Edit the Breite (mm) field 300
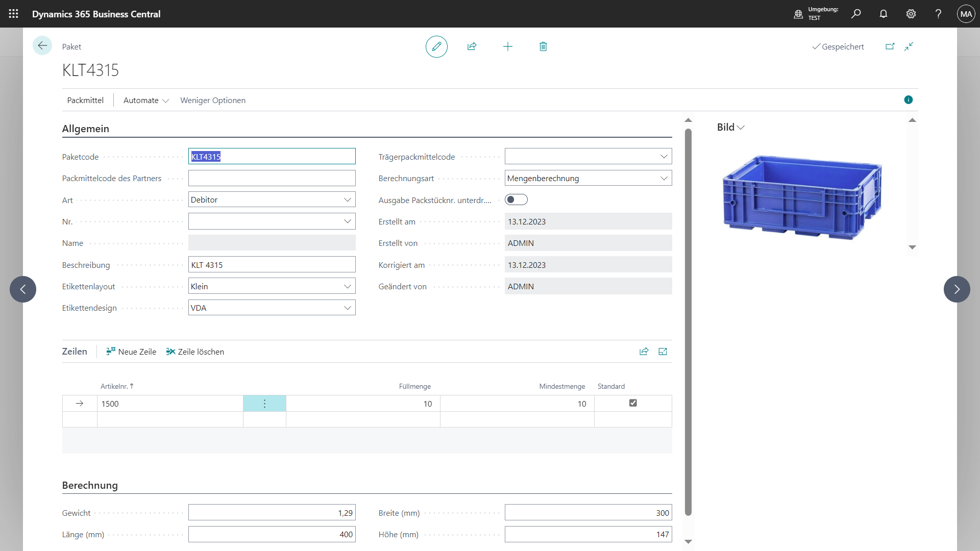Viewport: 980px width, 551px height. pyautogui.click(x=588, y=512)
